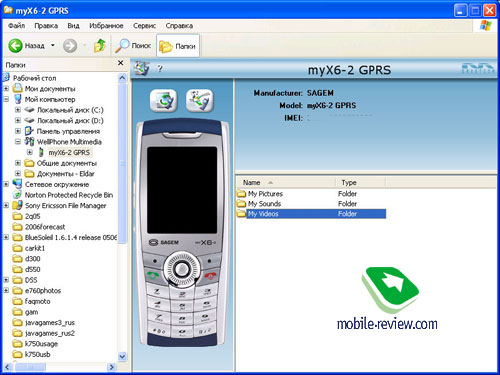This screenshot has width=500, height=375.
Task: Select WellPhone Multimedia icon in tree
Action: [x=29, y=142]
